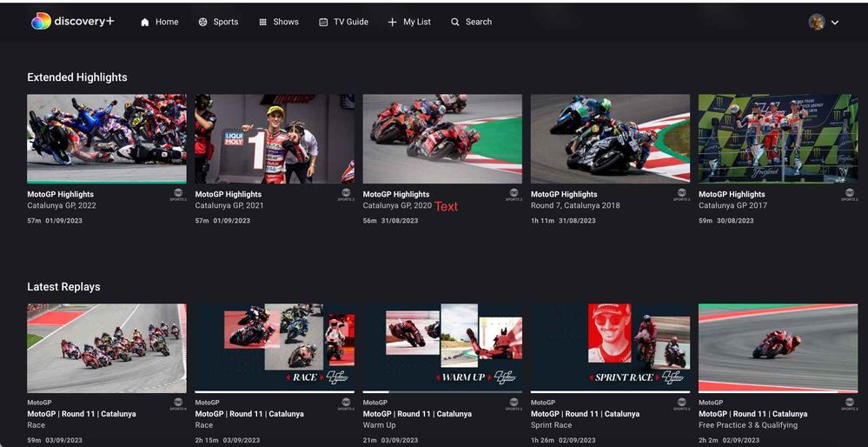Click the Sports ball icon
The height and width of the screenshot is (447, 868).
[202, 23]
